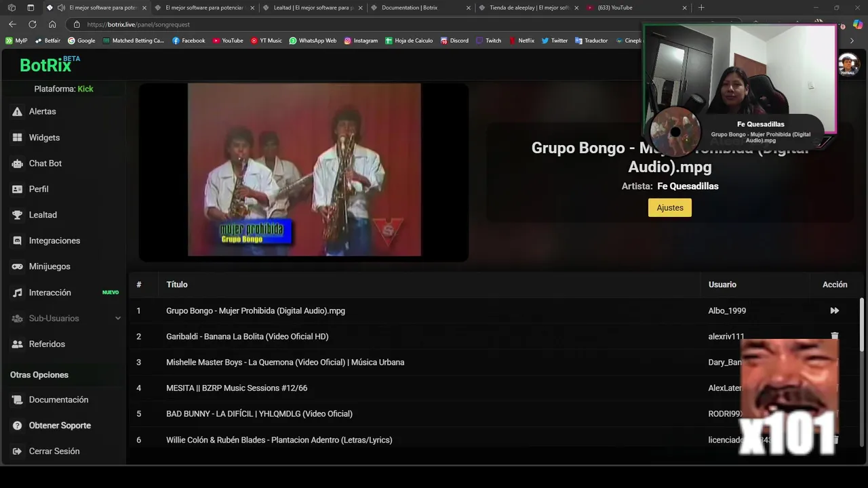Show more bookmarks with the chevron
The height and width of the screenshot is (488, 868).
click(852, 41)
